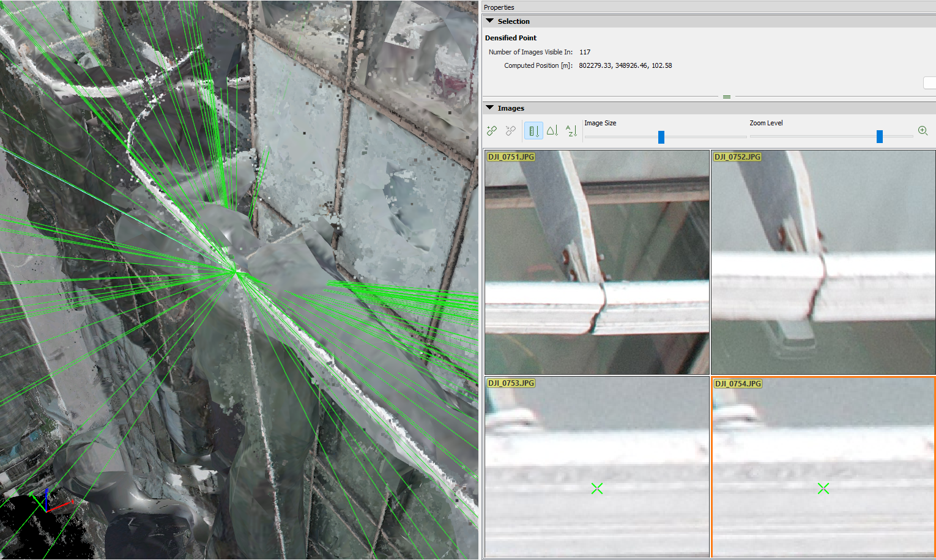Click the green cross marker in DJI_0754.JPG
The height and width of the screenshot is (560, 936).
(x=823, y=488)
